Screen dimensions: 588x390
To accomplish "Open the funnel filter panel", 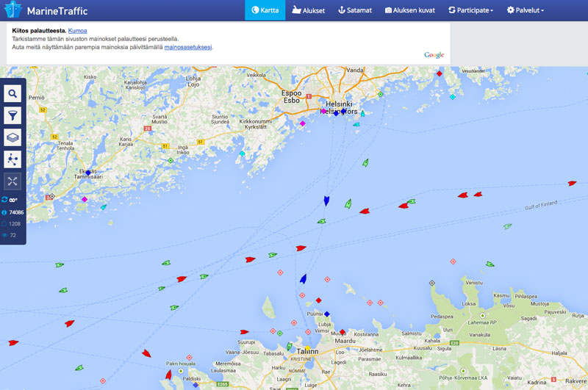I will click(x=12, y=115).
